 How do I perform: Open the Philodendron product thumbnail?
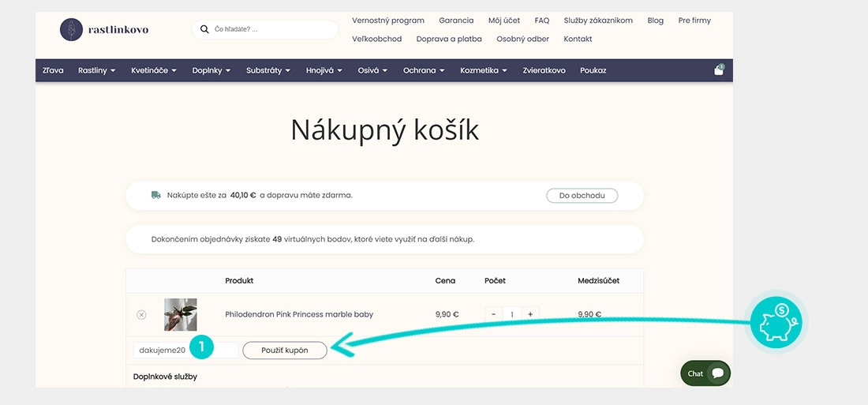pyautogui.click(x=181, y=315)
